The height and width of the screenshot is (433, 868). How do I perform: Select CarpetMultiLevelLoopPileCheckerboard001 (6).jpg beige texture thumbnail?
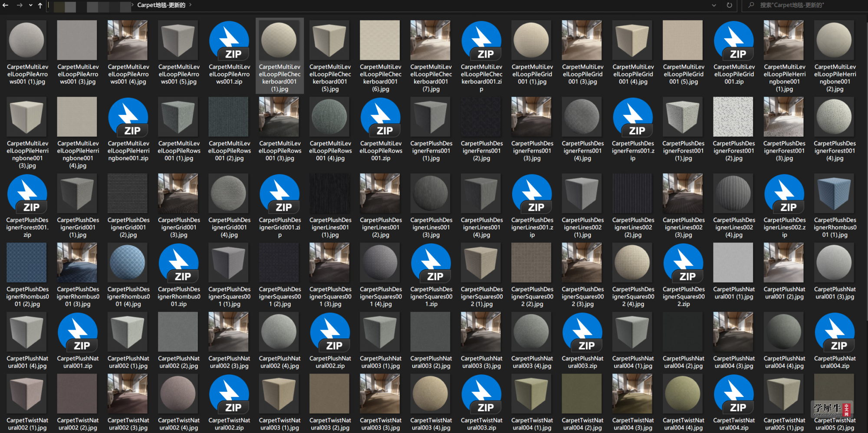380,40
